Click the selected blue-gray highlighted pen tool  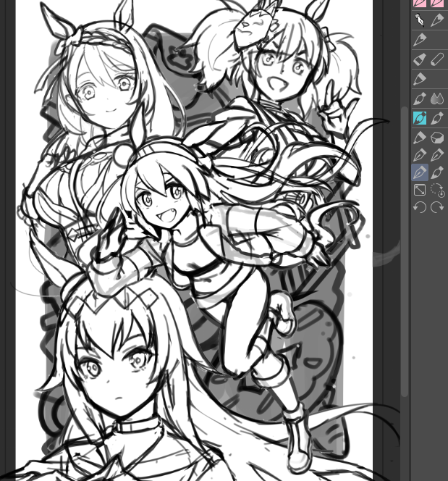(x=420, y=172)
